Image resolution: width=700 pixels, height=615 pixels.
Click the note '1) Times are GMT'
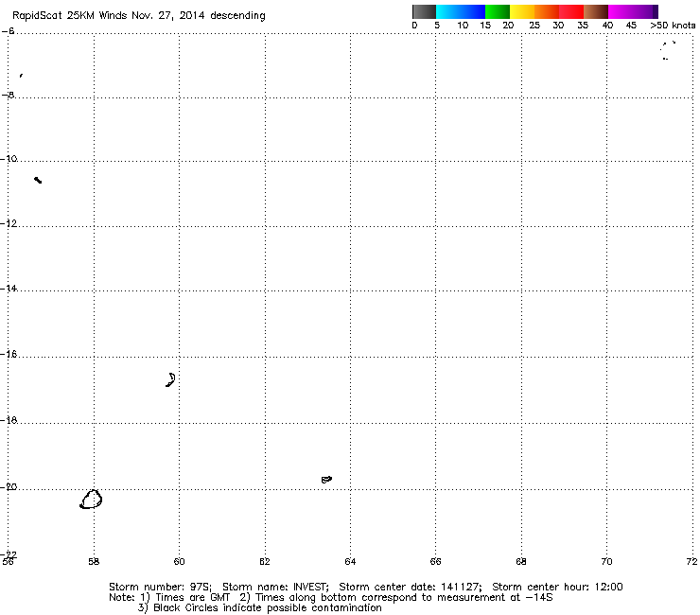coord(184,598)
